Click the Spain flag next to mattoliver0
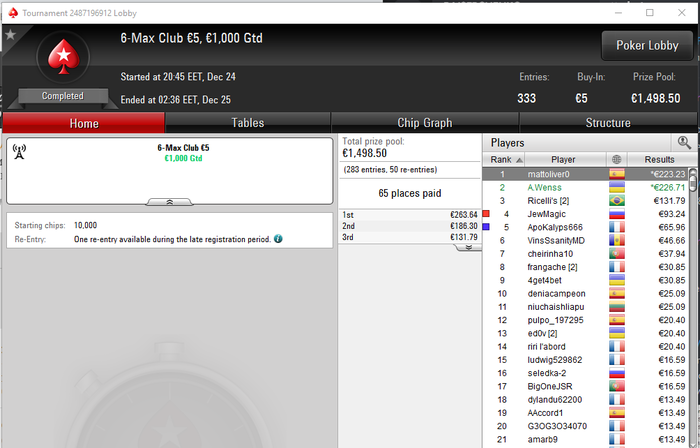 (x=617, y=174)
